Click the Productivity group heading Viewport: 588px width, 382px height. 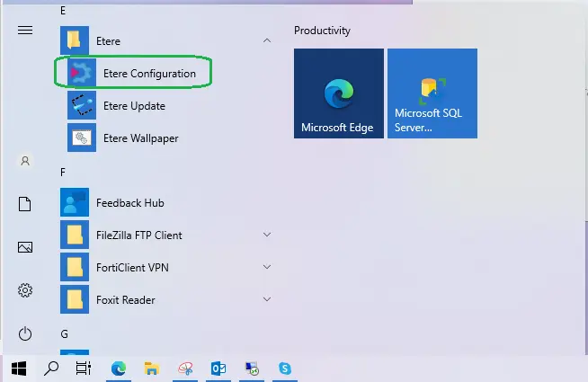coord(322,31)
